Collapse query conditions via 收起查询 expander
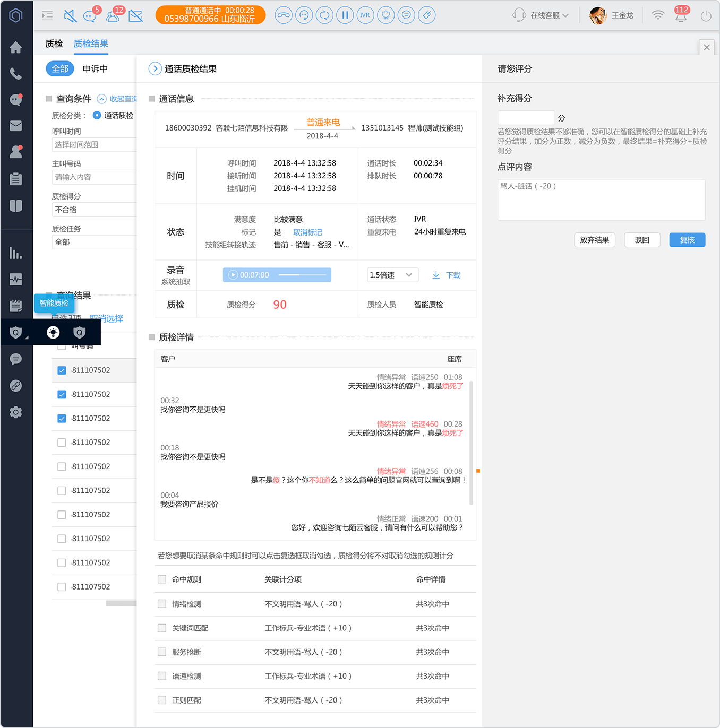The height and width of the screenshot is (728, 720). 117,99
